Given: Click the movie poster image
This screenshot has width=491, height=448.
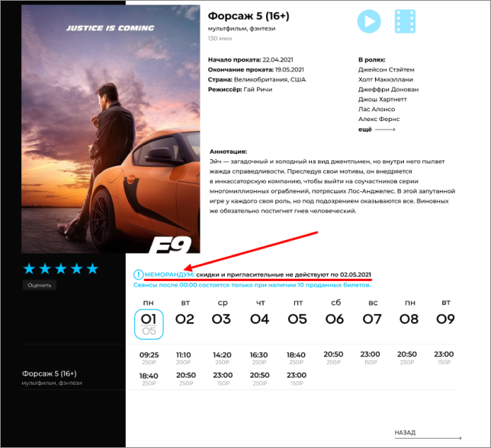Looking at the screenshot, I should (x=111, y=129).
